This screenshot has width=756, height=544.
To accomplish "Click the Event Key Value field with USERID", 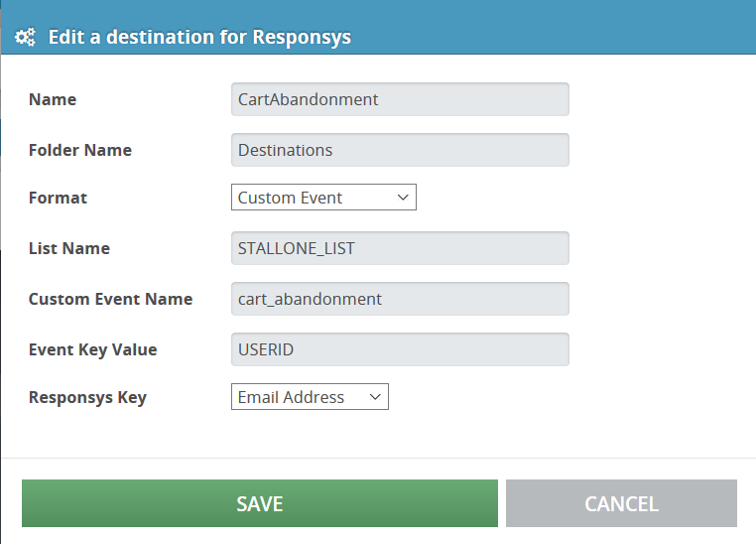I will pos(400,349).
